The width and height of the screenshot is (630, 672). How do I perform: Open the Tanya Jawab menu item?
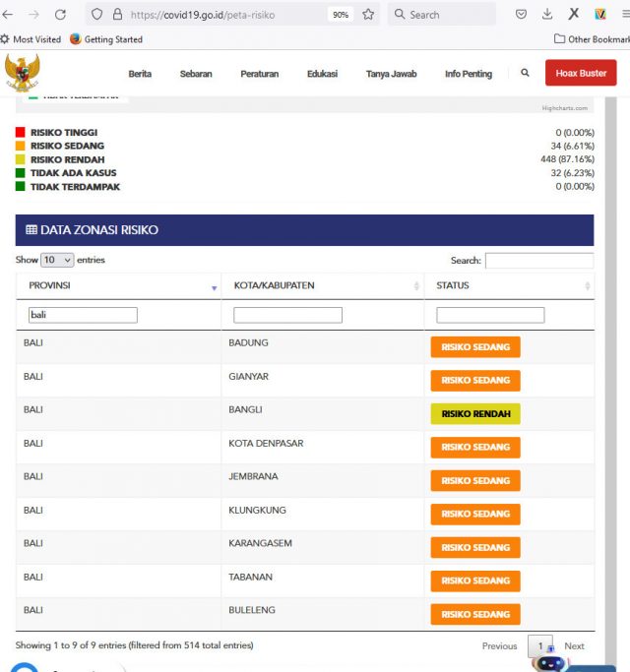[x=391, y=74]
